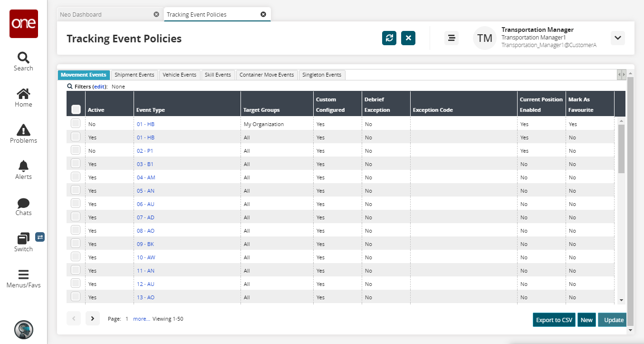Switch to the Shipment Events tab
Viewport: 644px width, 344px height.
pos(135,75)
